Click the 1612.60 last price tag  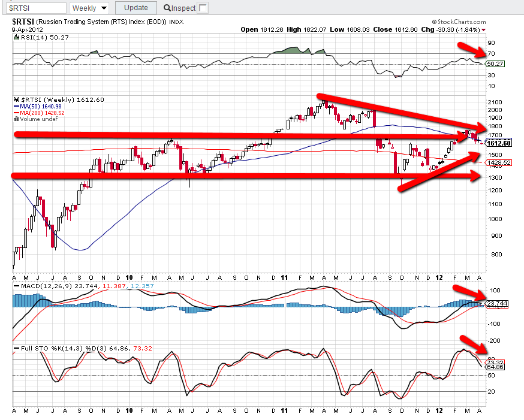pyautogui.click(x=499, y=143)
